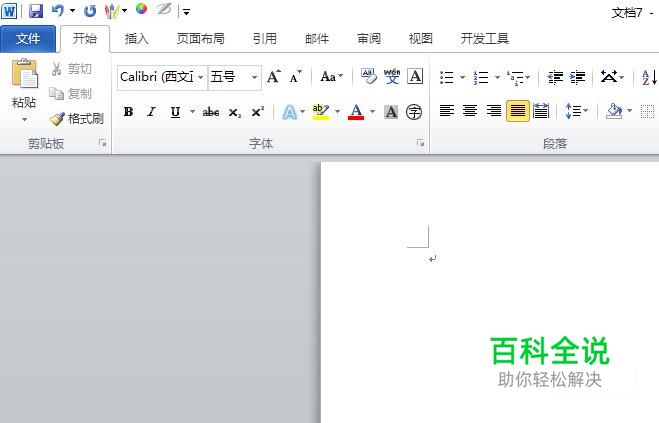Viewport: 659px width, 423px height.
Task: Click the colorful ball icon in quick access toolbar
Action: (142, 9)
